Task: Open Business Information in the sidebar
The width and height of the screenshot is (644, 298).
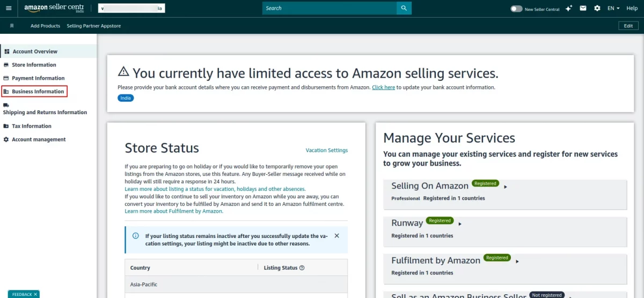Action: click(34, 92)
